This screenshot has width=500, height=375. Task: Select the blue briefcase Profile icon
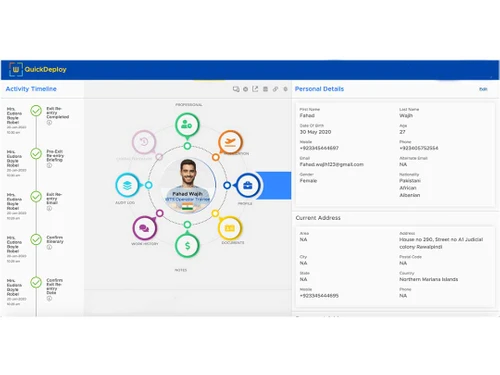tap(248, 185)
